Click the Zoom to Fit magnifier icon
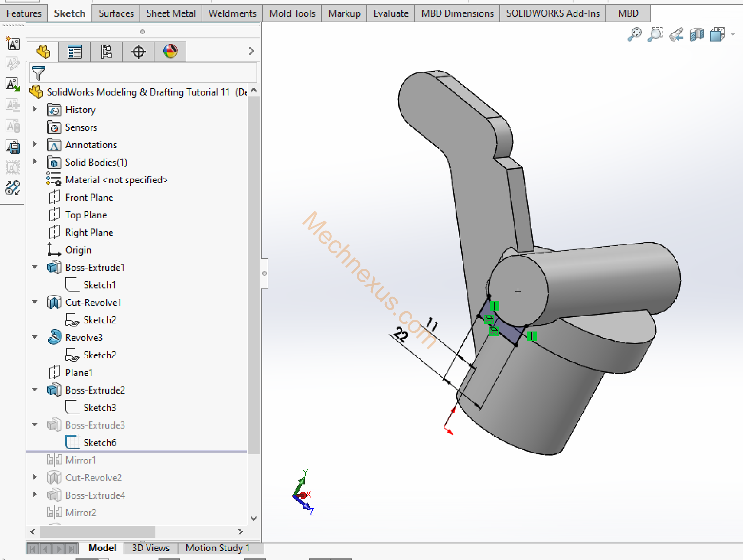743x560 pixels. point(634,34)
